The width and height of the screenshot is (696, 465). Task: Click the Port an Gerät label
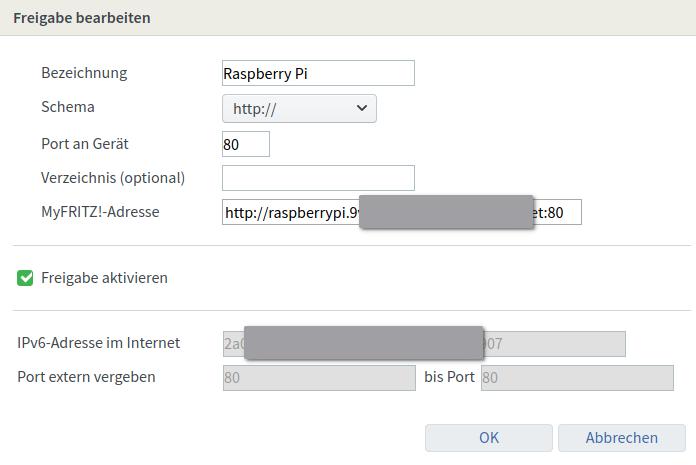click(85, 144)
